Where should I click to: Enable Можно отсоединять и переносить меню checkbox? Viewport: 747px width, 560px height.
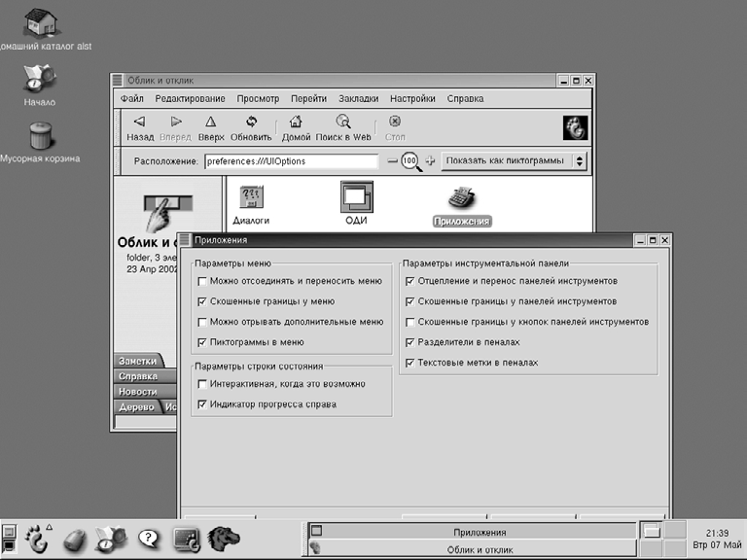coord(202,281)
